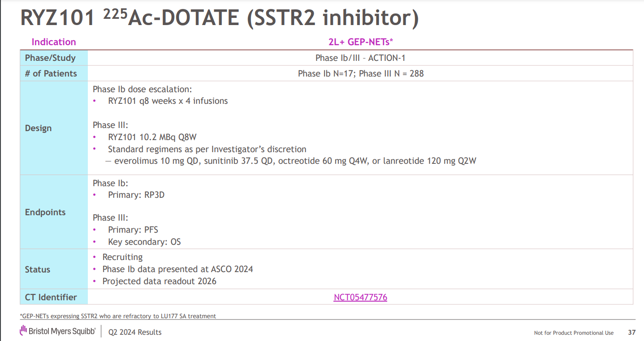Click the GEP-NETs footnote text
The image size is (644, 341).
[118, 316]
